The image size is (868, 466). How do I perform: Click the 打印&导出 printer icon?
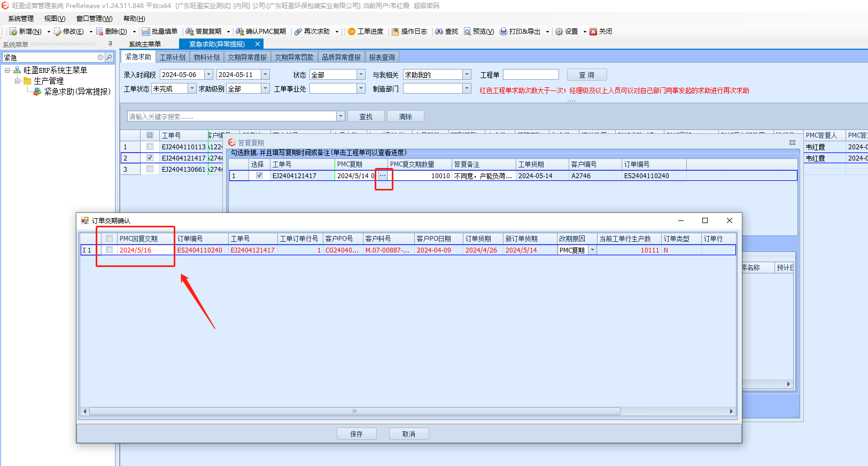pos(503,32)
